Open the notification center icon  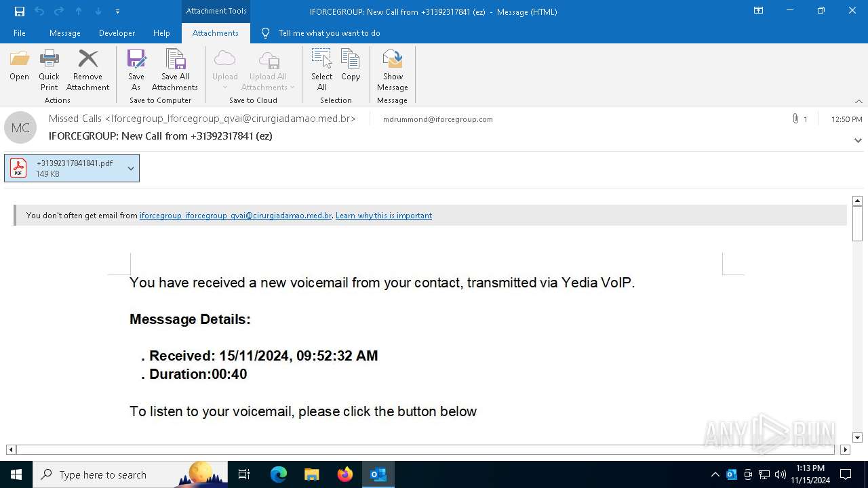pyautogui.click(x=846, y=474)
